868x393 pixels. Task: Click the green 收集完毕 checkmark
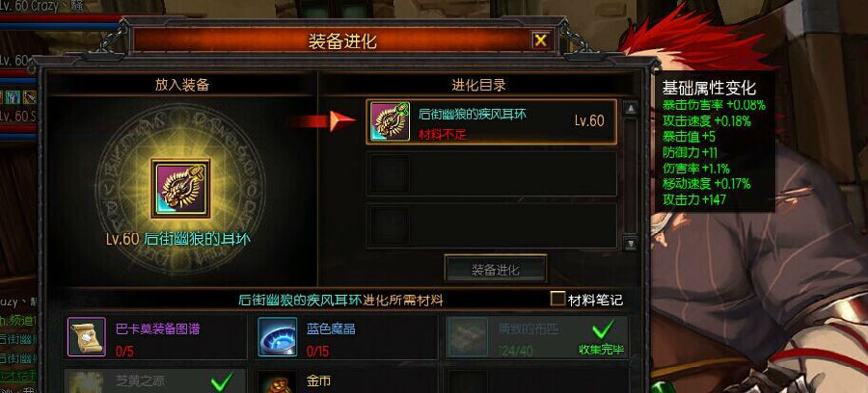pyautogui.click(x=602, y=330)
